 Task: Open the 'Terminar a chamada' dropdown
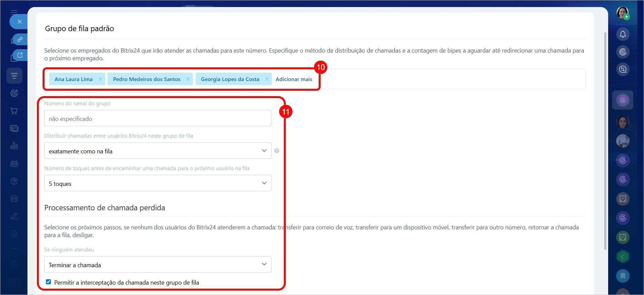click(x=157, y=265)
